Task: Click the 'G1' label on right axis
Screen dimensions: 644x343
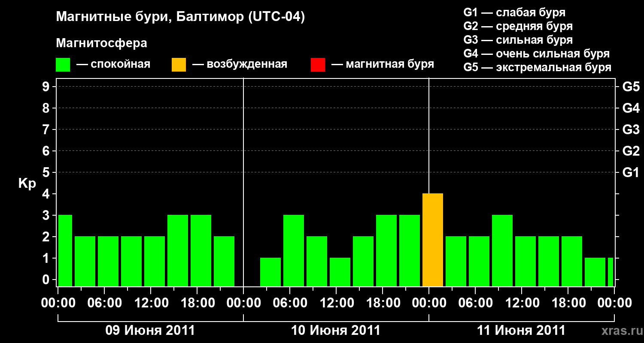Action: click(631, 172)
